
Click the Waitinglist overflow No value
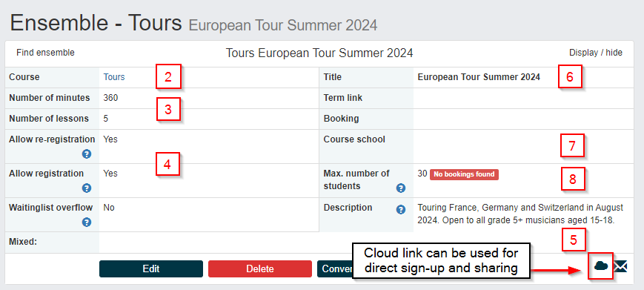pyautogui.click(x=109, y=208)
